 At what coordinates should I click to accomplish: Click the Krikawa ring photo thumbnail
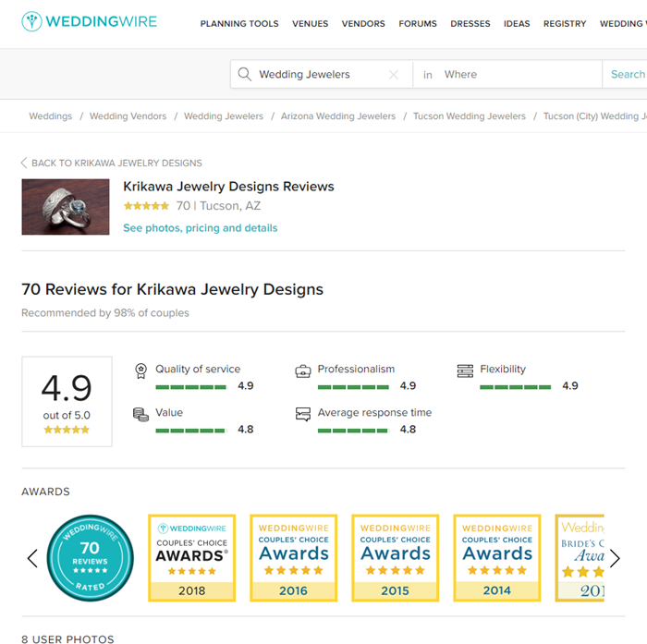(x=66, y=207)
